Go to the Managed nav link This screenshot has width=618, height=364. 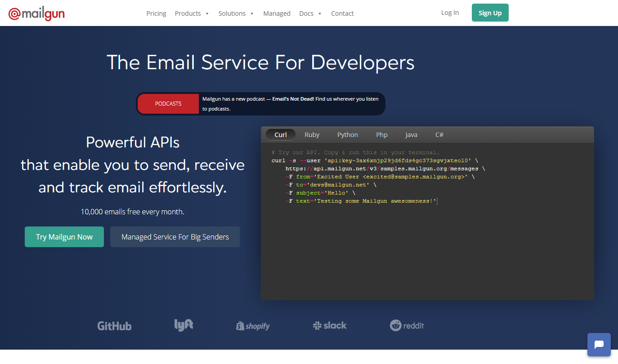[x=277, y=13]
